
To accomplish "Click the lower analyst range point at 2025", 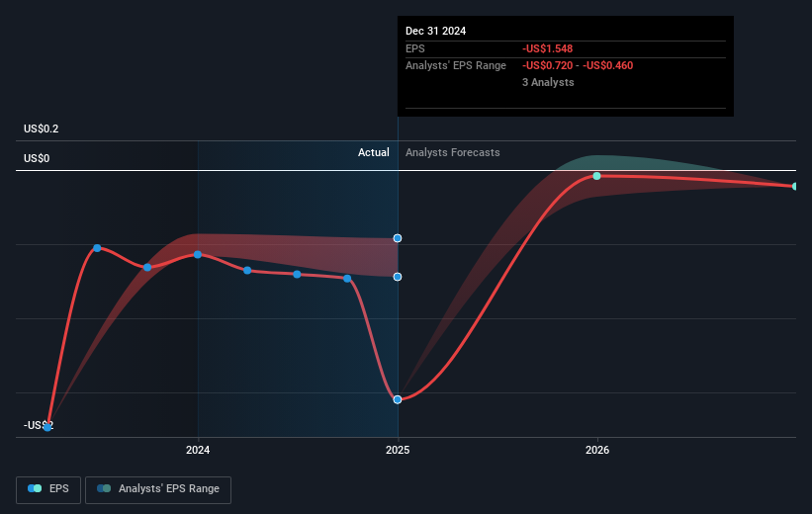I will click(398, 277).
